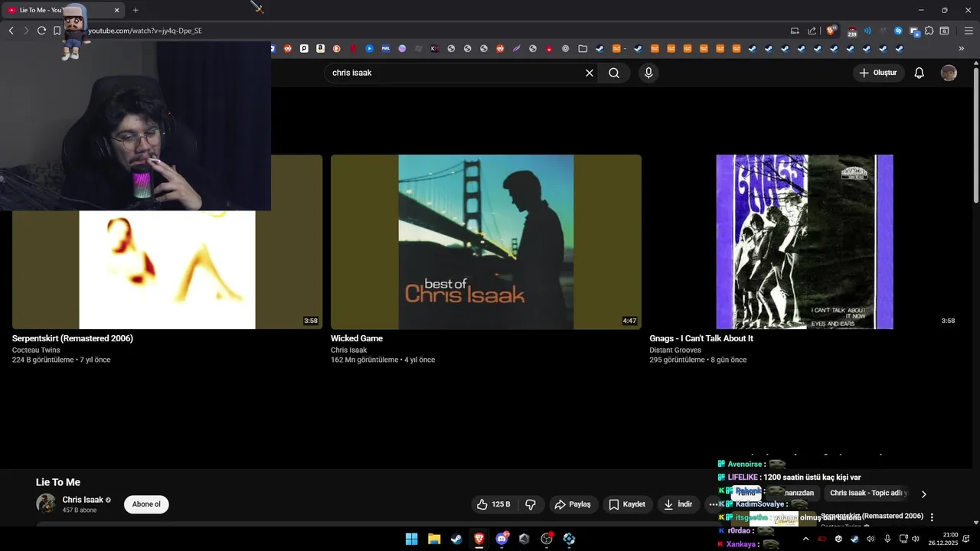Screen dimensions: 980x551
Task: Play Gnags I Can't Talk About It thumbnail
Action: [804, 242]
